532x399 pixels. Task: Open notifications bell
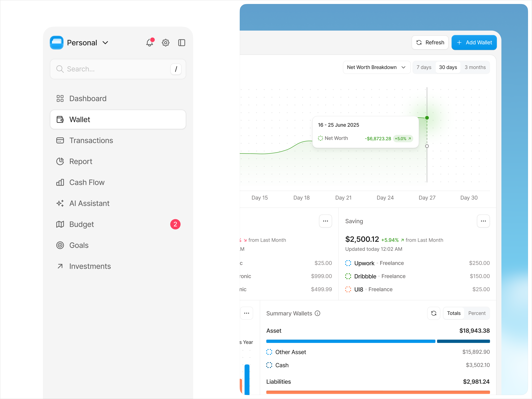[150, 43]
